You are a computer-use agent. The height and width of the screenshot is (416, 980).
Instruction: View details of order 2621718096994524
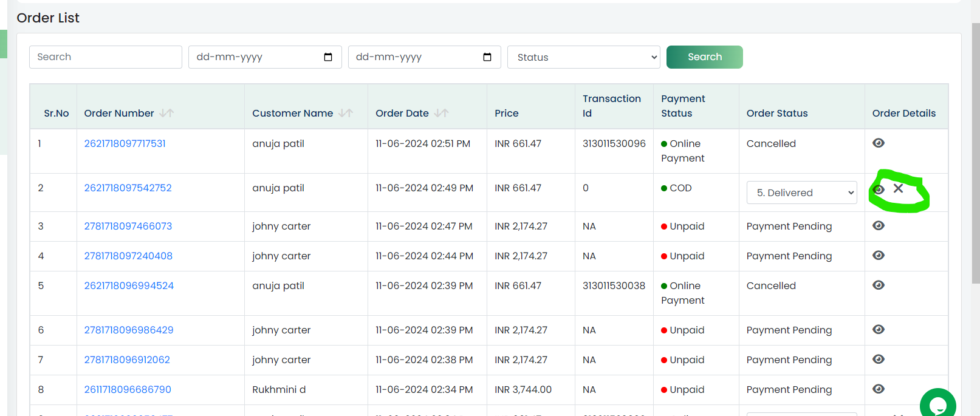[879, 285]
